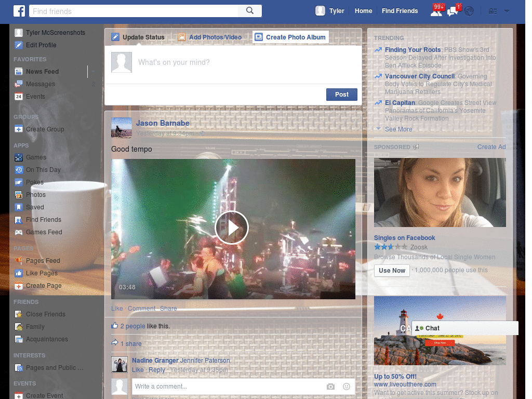This screenshot has height=399, width=532.
Task: Attach a photo with the camera icon
Action: 330,387
